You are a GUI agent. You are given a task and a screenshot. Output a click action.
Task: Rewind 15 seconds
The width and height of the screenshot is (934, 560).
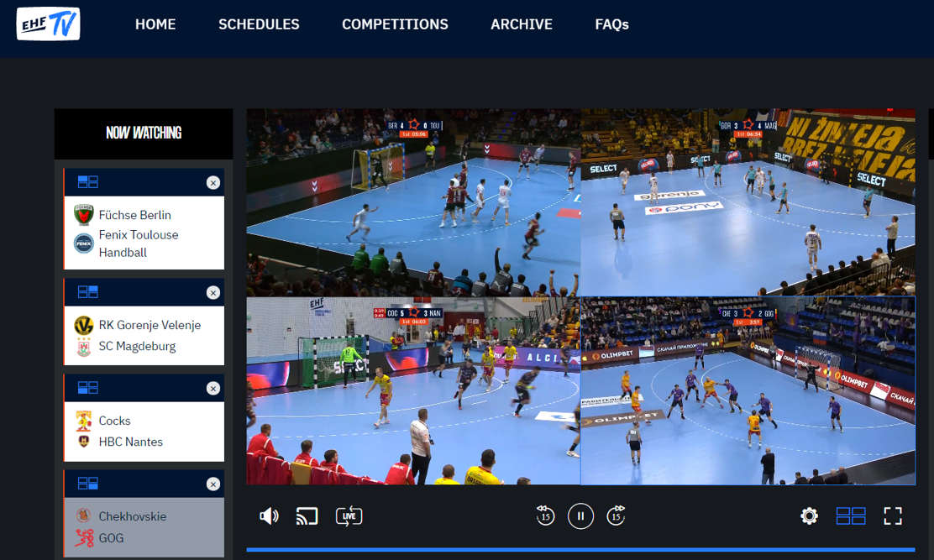(545, 516)
